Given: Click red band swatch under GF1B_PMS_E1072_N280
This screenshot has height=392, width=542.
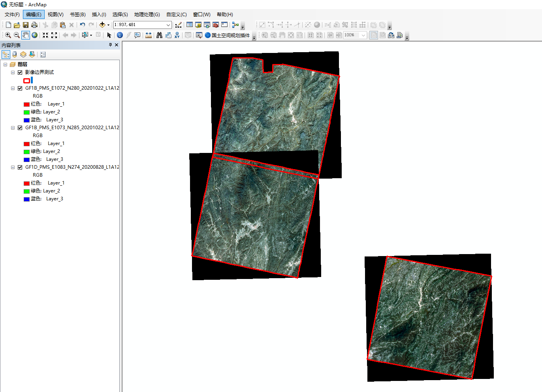Looking at the screenshot, I should pos(26,104).
